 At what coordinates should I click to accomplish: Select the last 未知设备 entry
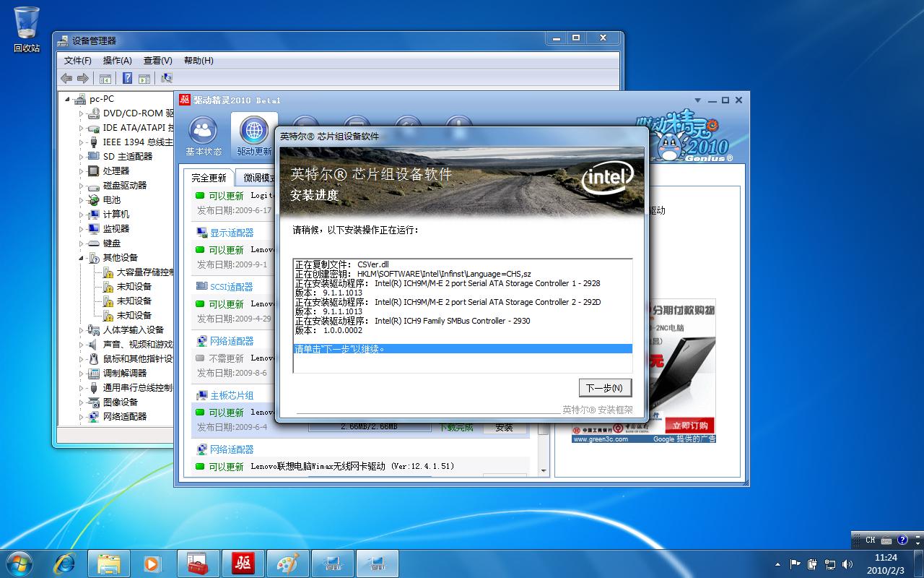(x=134, y=315)
